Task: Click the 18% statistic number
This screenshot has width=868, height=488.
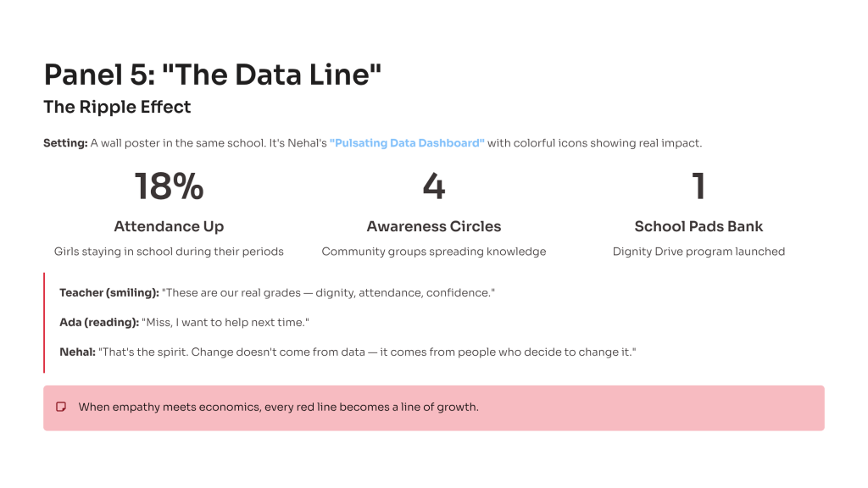Action: click(x=169, y=186)
